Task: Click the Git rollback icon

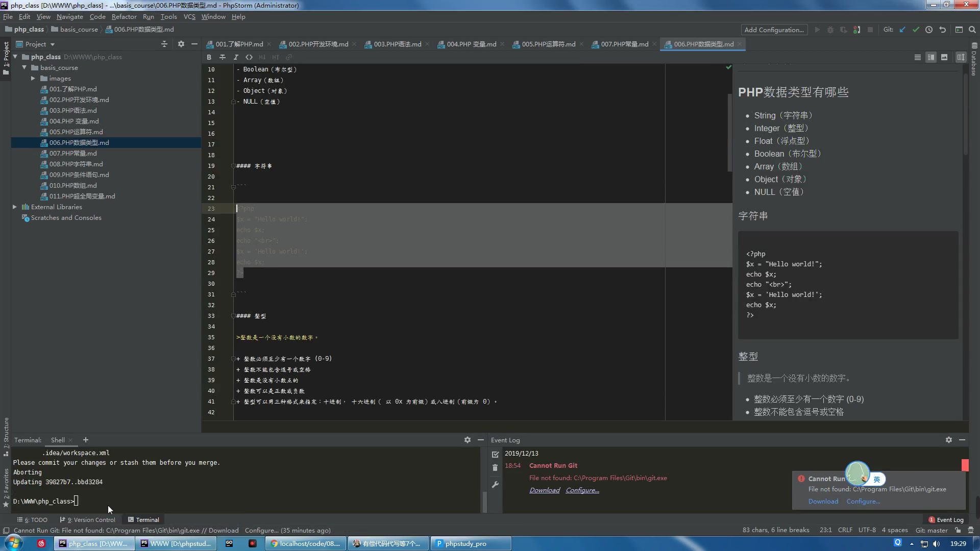Action: [943, 30]
